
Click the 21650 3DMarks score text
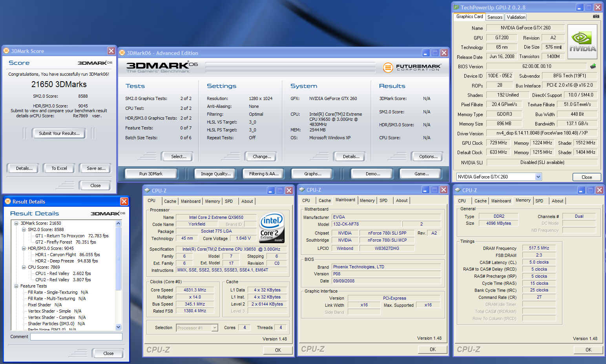(59, 84)
